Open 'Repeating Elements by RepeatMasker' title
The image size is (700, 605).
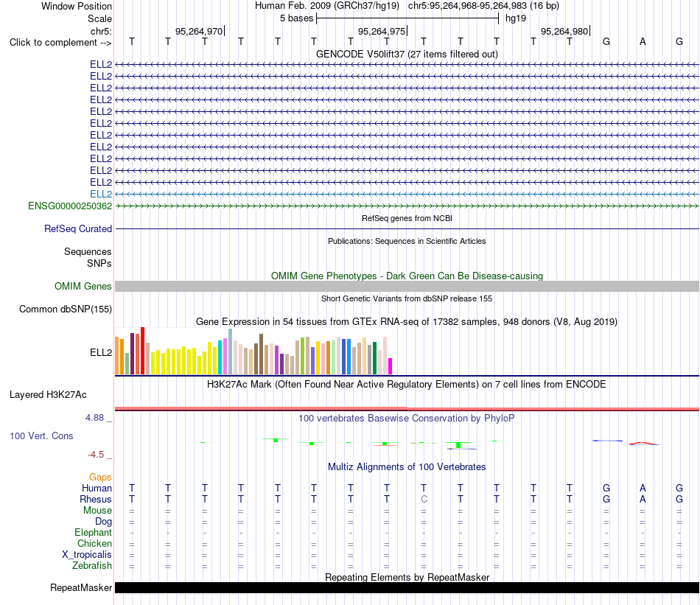[x=407, y=577]
